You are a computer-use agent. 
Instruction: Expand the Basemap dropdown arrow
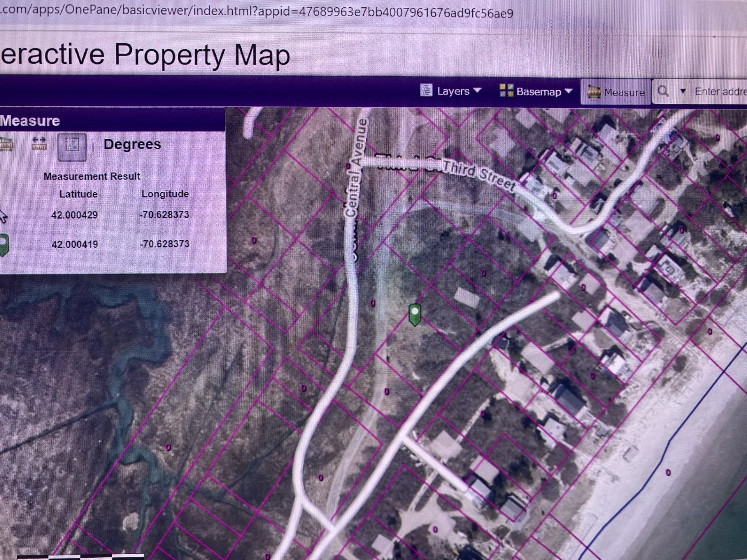pyautogui.click(x=568, y=91)
